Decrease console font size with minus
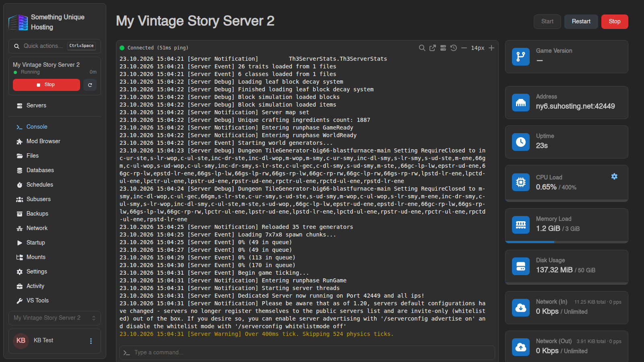 pos(464,48)
